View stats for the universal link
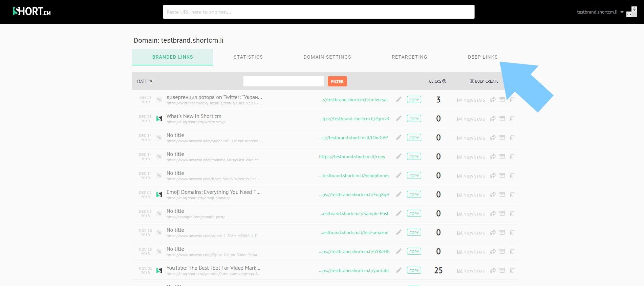644x286 pixels. pos(471,100)
